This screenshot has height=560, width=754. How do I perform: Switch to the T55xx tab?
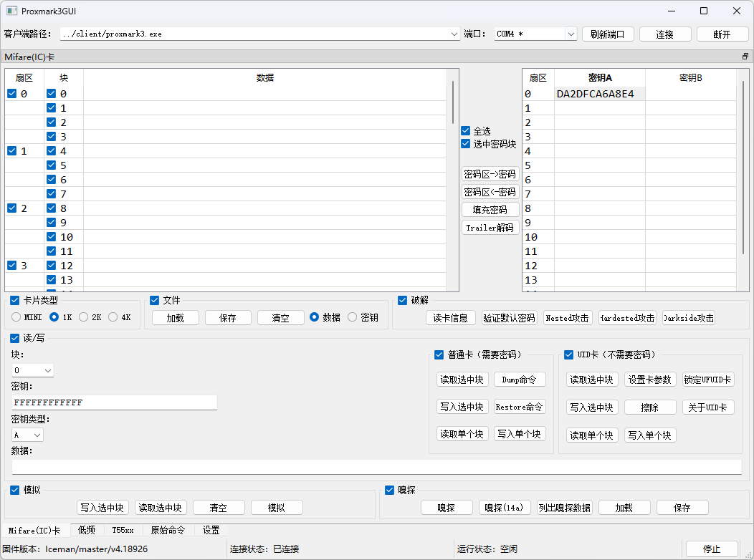point(123,530)
